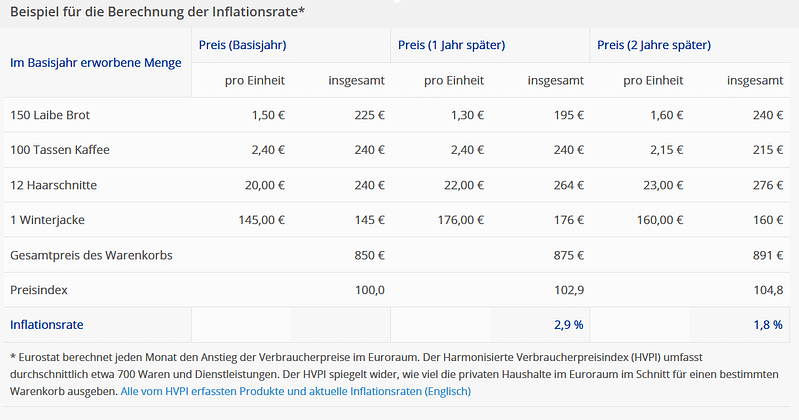Screen dimensions: 799x420
Task: Click the 'Preisindex' row label
Action: [x=38, y=290]
